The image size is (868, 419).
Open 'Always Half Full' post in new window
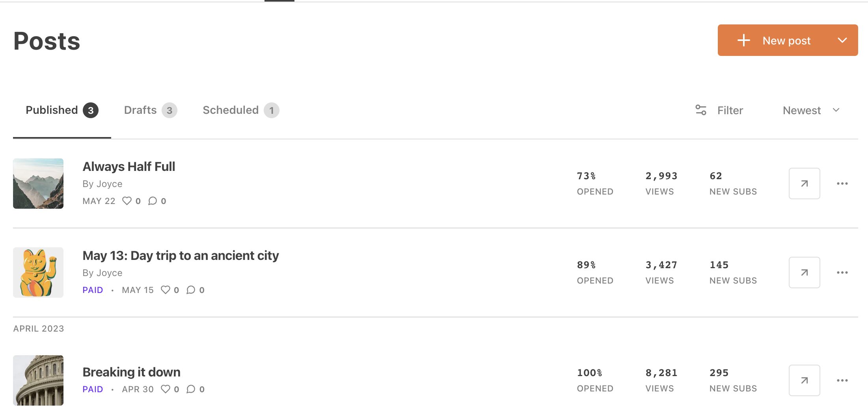click(804, 184)
